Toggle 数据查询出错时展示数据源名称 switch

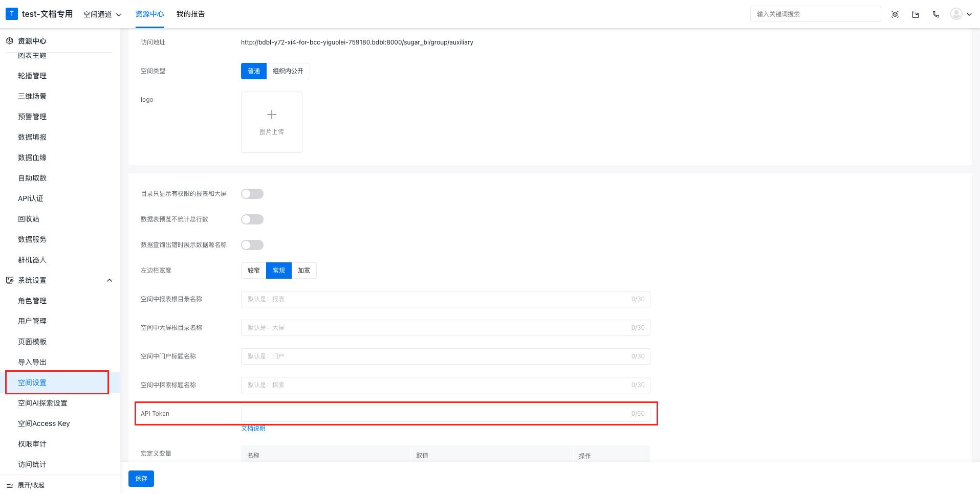252,245
